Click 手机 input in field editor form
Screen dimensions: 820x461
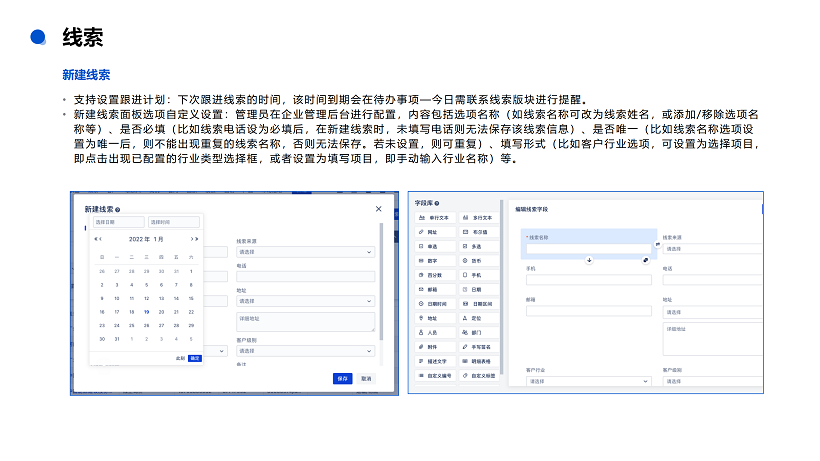click(589, 280)
